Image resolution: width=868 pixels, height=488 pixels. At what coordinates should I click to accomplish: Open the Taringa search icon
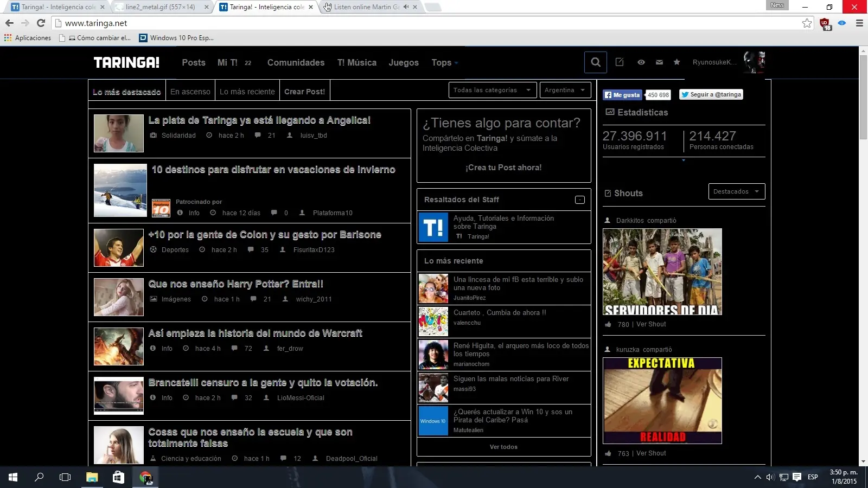coord(595,62)
